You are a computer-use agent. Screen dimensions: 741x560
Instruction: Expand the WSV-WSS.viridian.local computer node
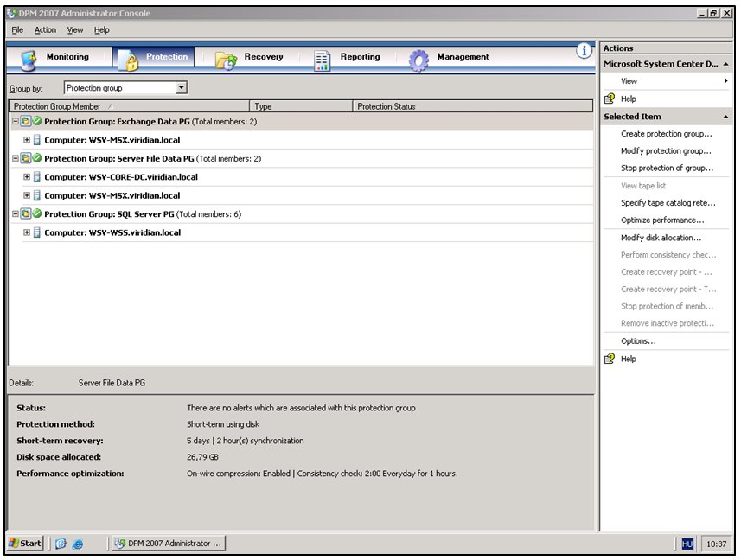coord(27,232)
